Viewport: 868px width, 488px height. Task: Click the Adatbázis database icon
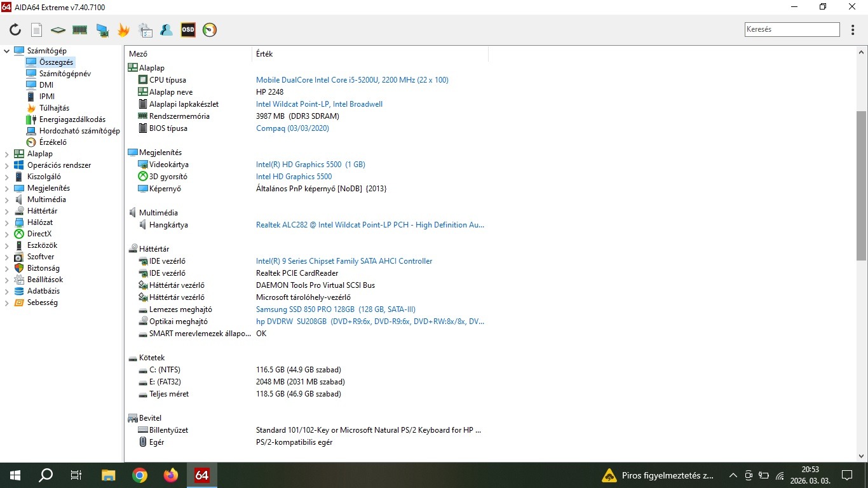(x=19, y=291)
